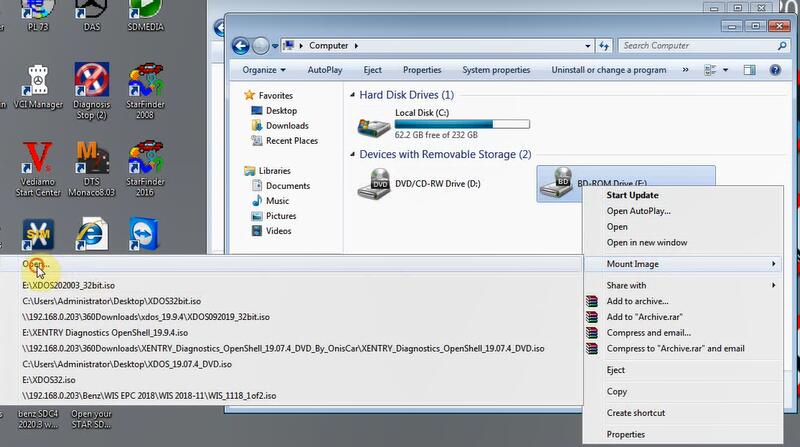Open Properties at context menu bottom
800x447 pixels.
[683, 434]
